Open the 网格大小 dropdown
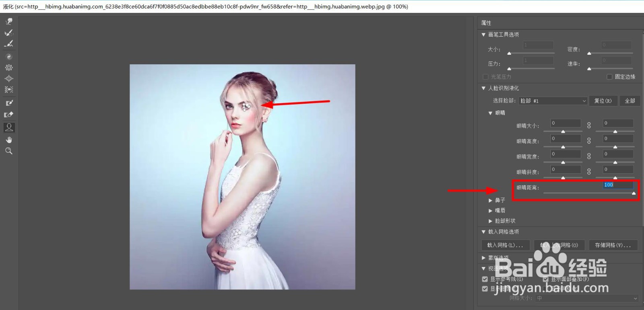 587,298
